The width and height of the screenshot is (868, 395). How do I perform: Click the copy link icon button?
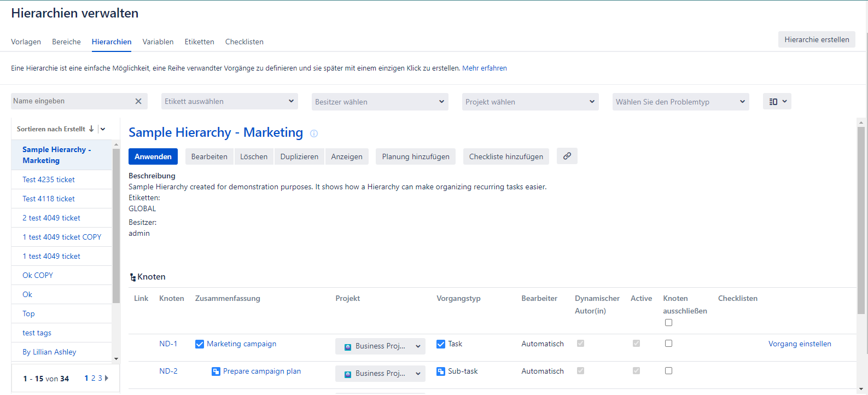567,156
